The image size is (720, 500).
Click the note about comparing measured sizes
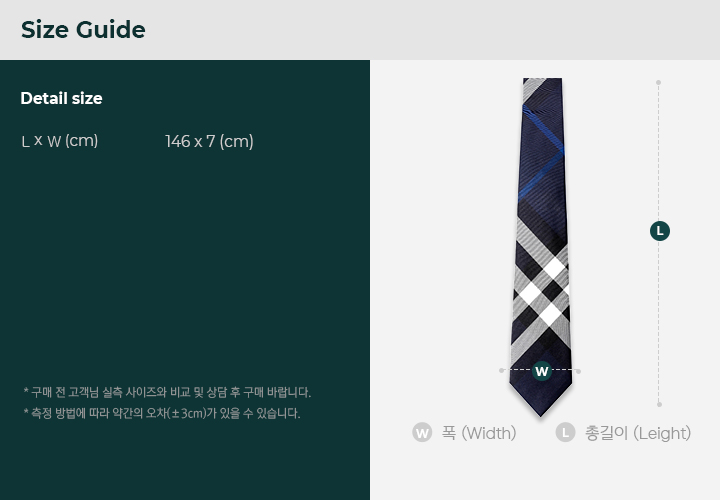click(x=167, y=392)
